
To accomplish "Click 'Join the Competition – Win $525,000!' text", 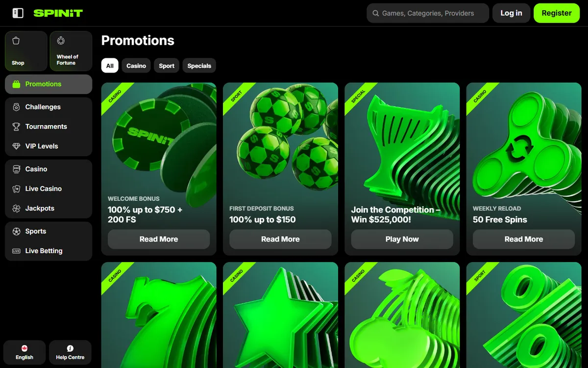I will tap(395, 214).
